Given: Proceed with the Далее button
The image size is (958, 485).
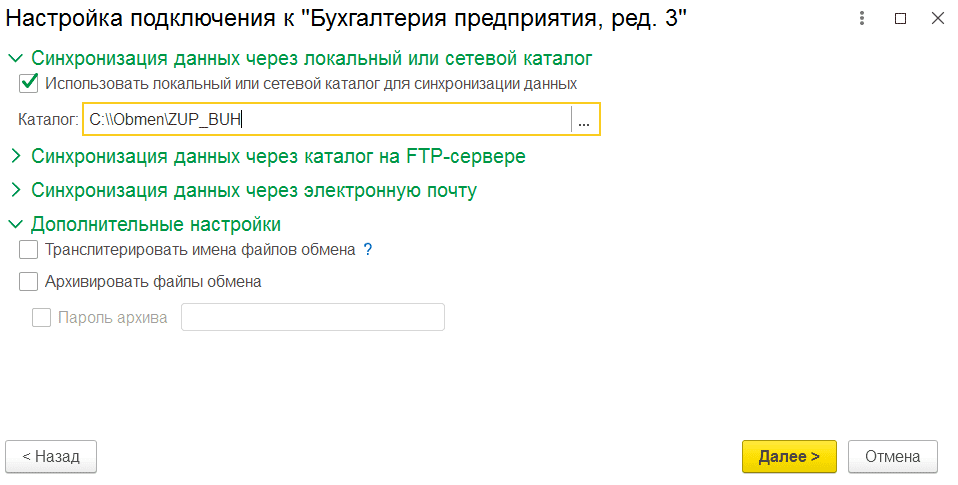Looking at the screenshot, I should coord(789,456).
